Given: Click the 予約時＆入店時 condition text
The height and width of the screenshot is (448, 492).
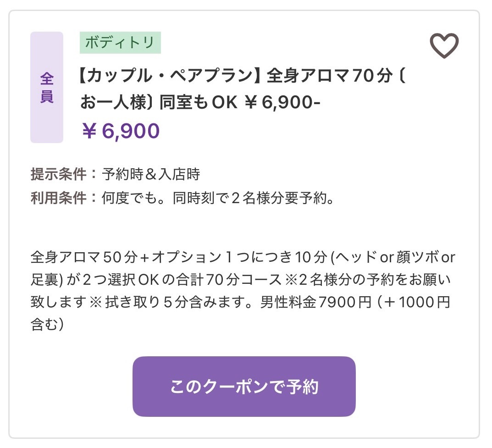Looking at the screenshot, I should (151, 174).
